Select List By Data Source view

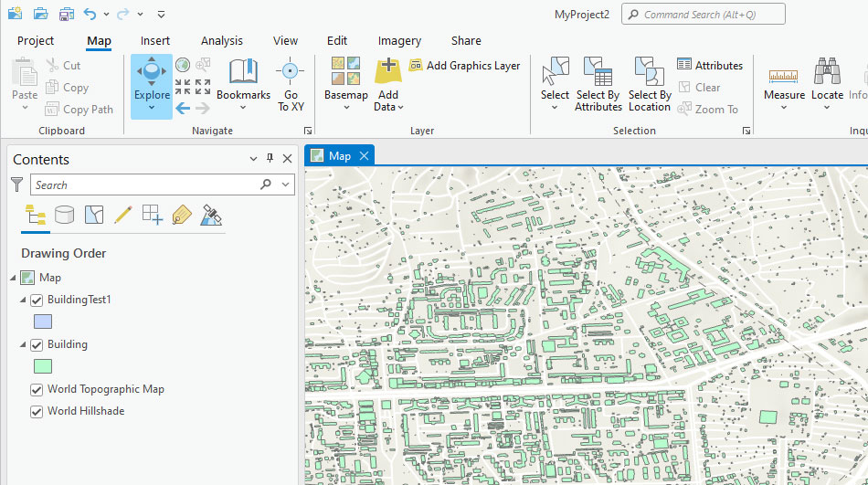pos(64,215)
